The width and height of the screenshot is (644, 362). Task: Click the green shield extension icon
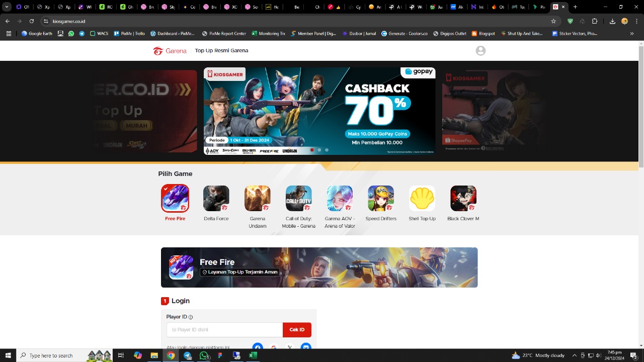[x=570, y=21]
